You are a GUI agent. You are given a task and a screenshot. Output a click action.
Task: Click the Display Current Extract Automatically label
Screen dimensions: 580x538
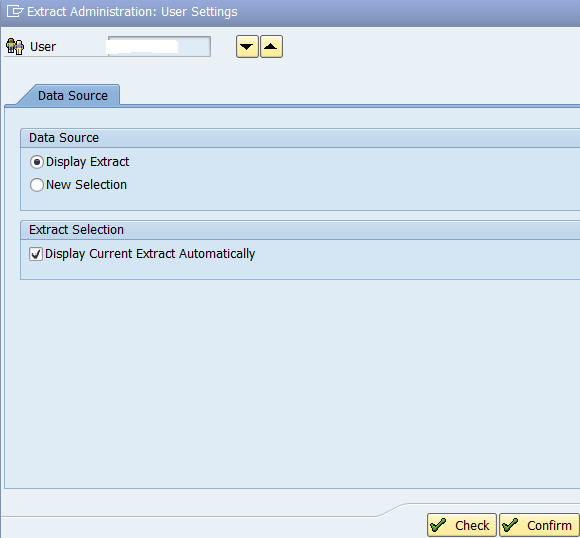150,254
